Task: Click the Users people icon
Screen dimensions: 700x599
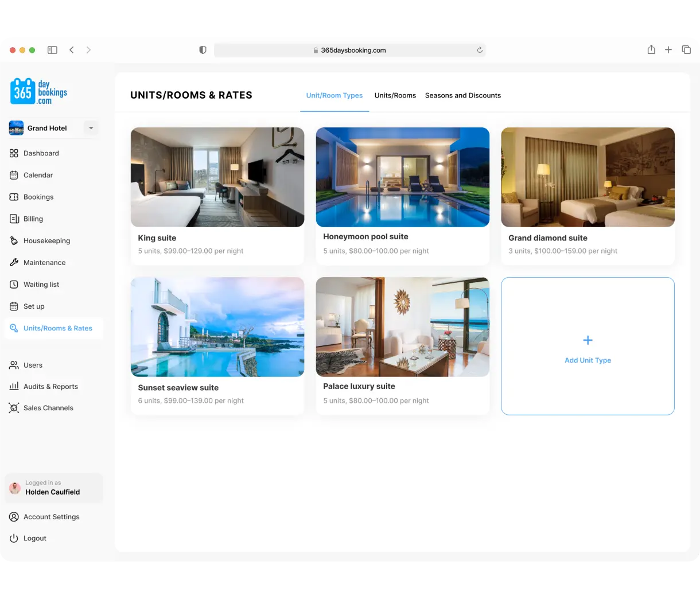Action: (14, 365)
